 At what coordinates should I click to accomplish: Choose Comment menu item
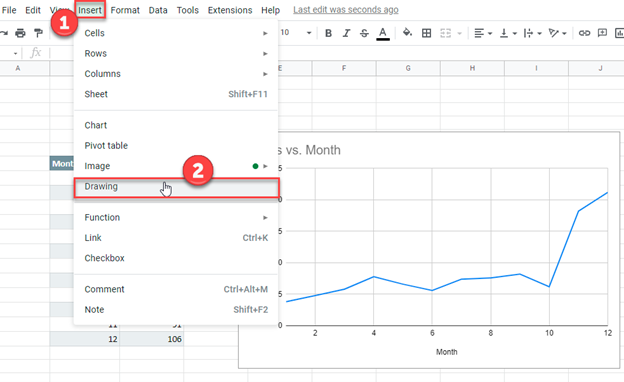click(x=176, y=289)
